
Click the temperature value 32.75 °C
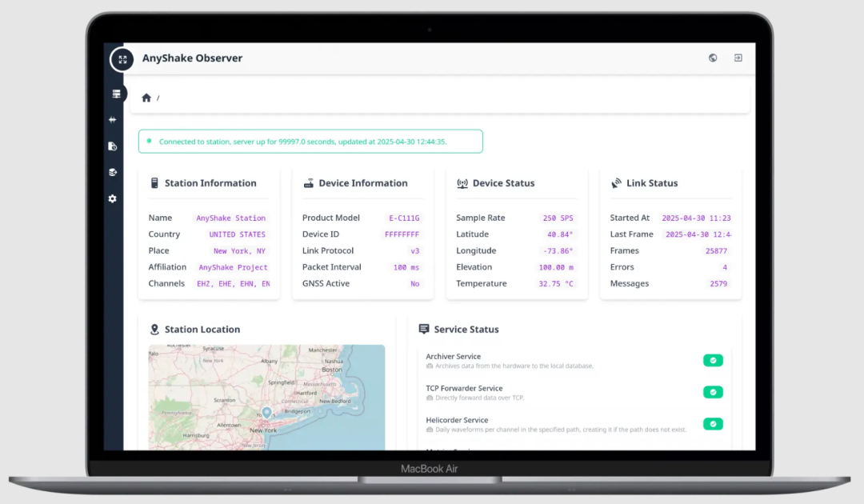point(556,284)
